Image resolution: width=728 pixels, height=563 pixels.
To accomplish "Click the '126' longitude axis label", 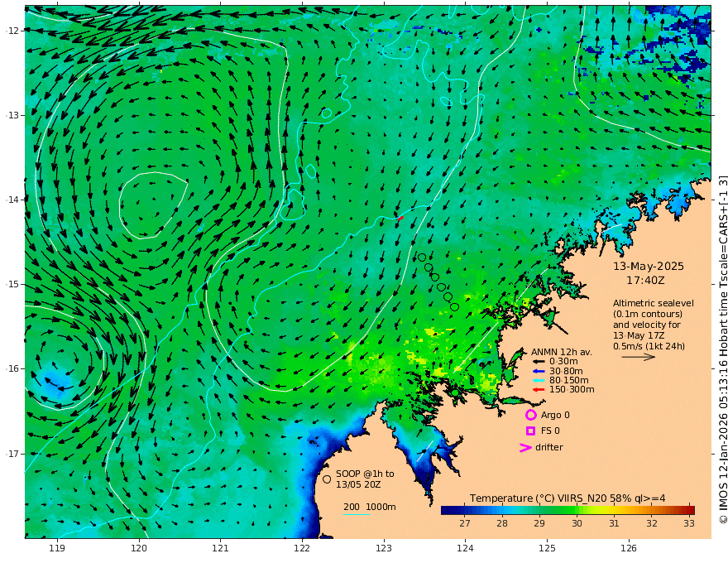I will [629, 548].
